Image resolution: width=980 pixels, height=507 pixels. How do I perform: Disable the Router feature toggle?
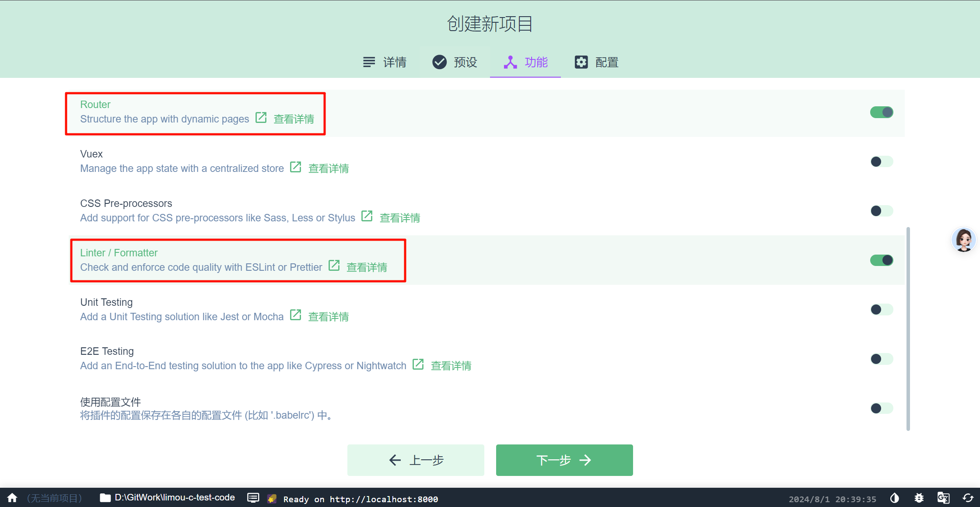[x=882, y=112]
